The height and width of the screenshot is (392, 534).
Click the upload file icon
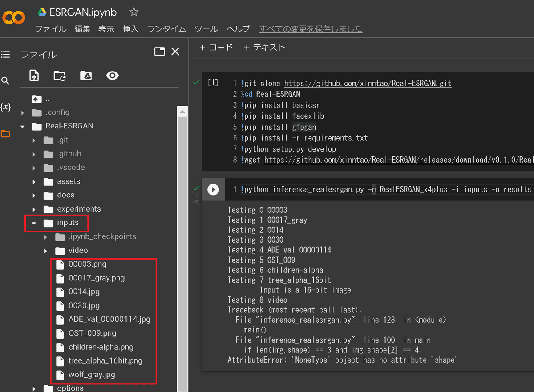(x=34, y=76)
